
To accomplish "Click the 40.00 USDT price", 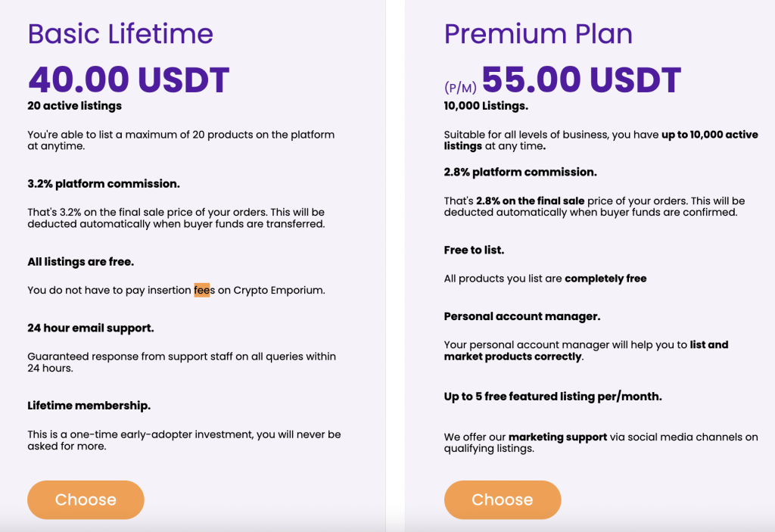I will [x=129, y=79].
